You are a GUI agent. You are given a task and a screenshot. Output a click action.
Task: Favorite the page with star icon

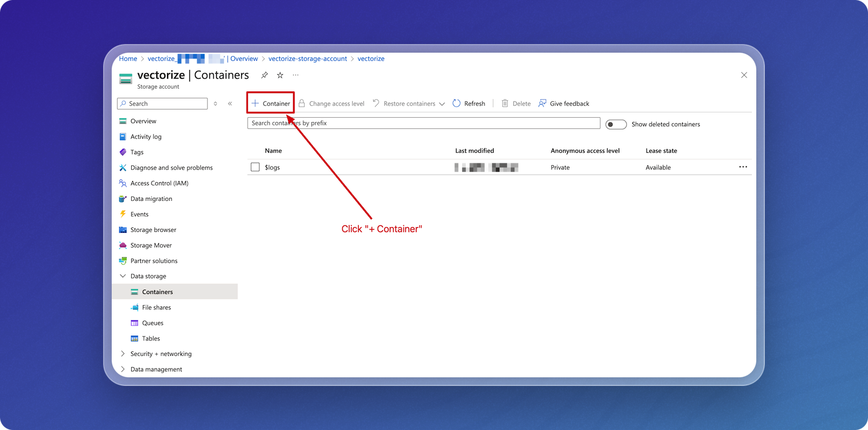coord(280,75)
